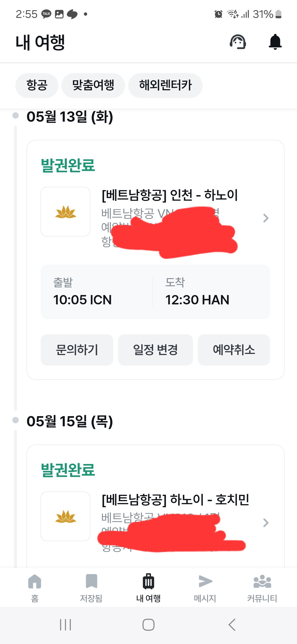The height and width of the screenshot is (644, 297).
Task: Tap 문의하기 button for Hanoi flight
Action: click(x=77, y=350)
